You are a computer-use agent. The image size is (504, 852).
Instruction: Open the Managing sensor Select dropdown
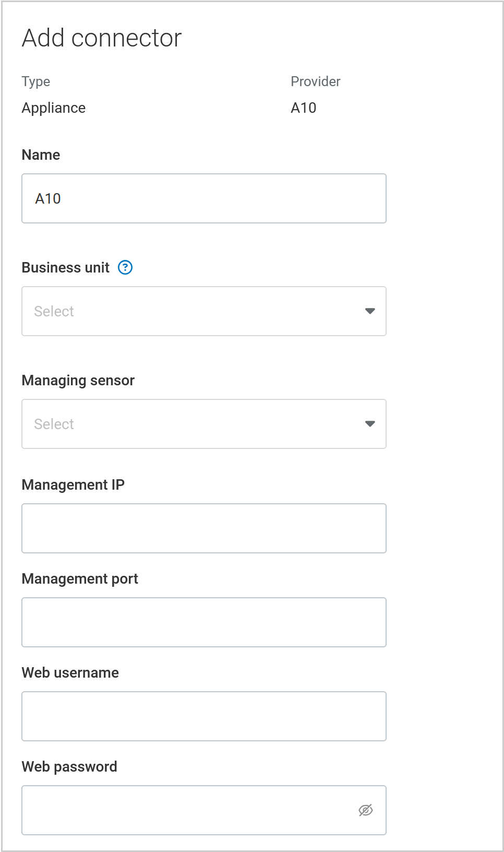click(203, 424)
